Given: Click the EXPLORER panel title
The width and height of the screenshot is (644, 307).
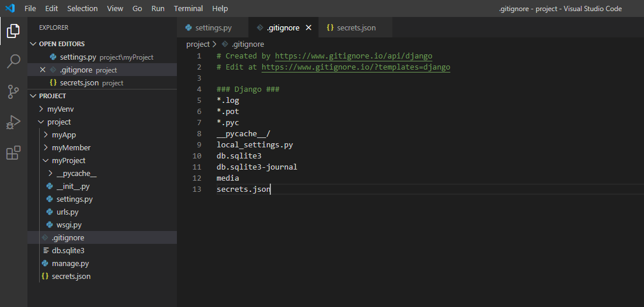Looking at the screenshot, I should 54,27.
